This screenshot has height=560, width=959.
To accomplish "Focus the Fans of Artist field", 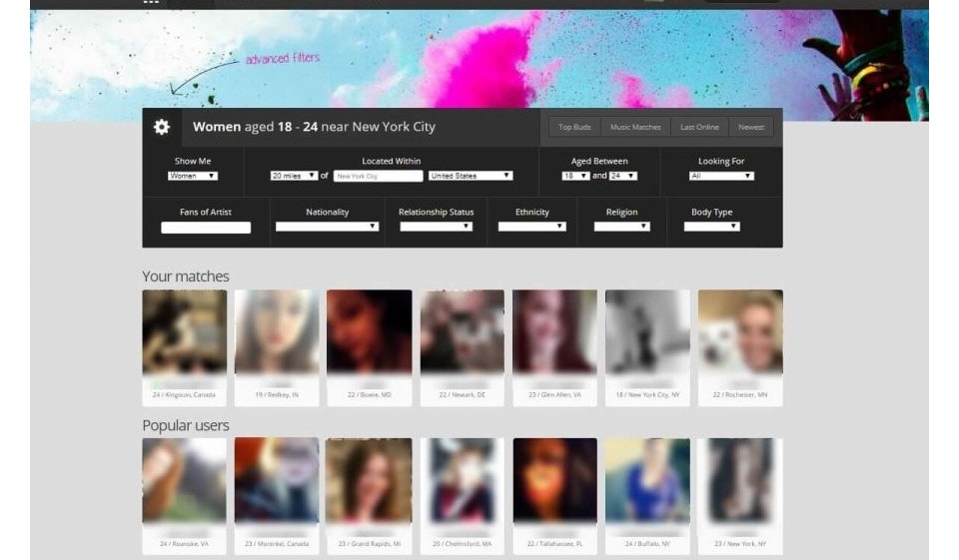I will pyautogui.click(x=206, y=228).
